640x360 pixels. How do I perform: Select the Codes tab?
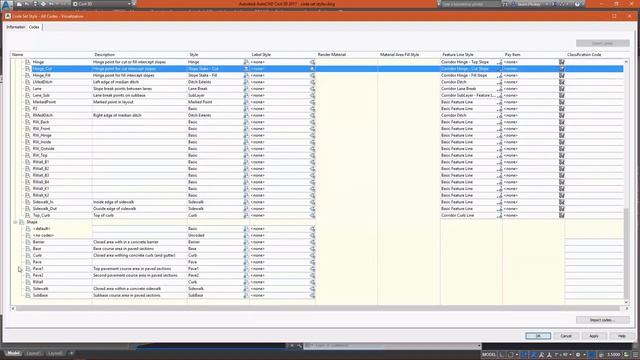tap(34, 27)
